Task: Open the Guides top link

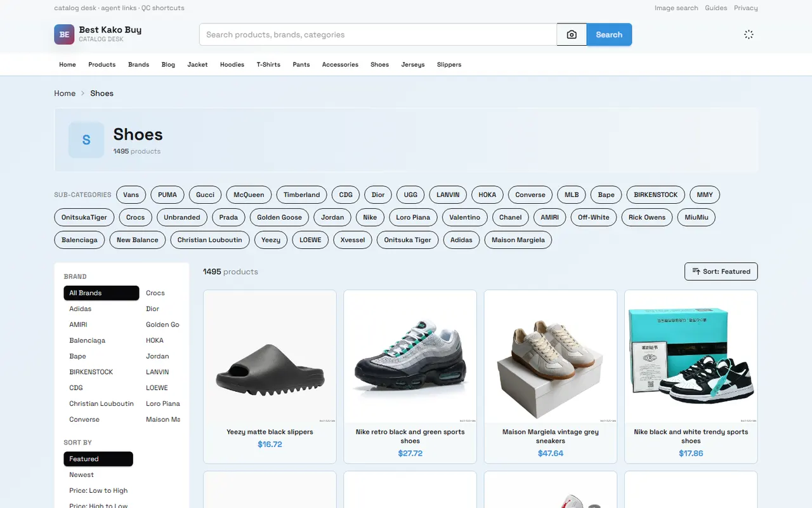Action: (x=716, y=8)
